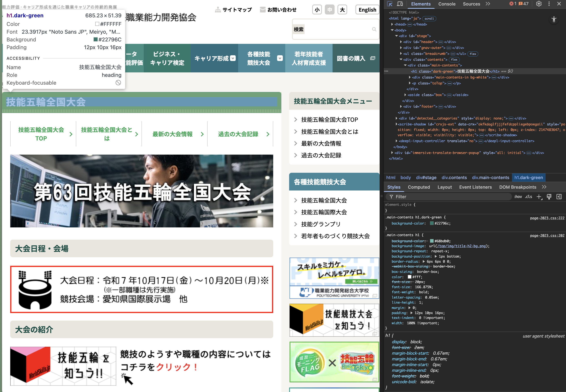The width and height of the screenshot is (566, 392).
Task: Click the sitemap icon beside サイトマップ
Action: tap(218, 10)
